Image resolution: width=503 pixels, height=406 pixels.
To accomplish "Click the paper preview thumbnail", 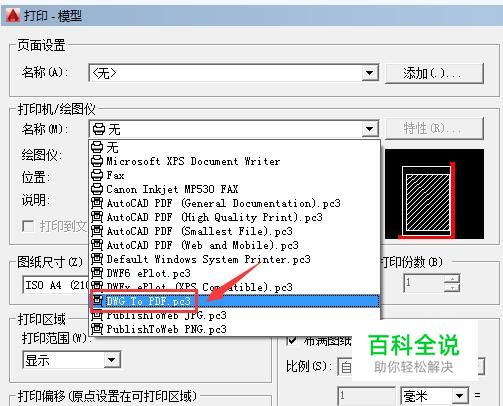I will (x=434, y=194).
